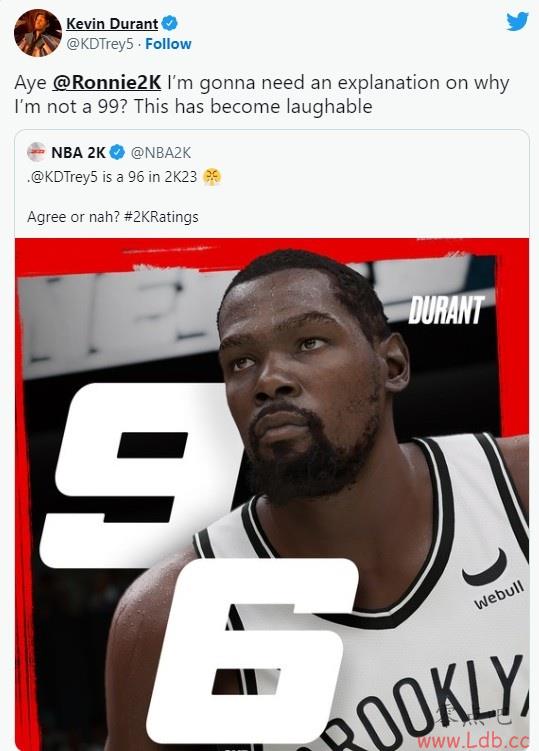Click the NBA 2K account avatar
This screenshot has width=539, height=751.
36,152
